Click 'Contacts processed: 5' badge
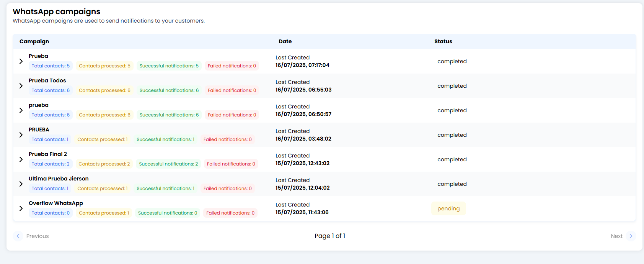644x264 pixels. pos(104,66)
